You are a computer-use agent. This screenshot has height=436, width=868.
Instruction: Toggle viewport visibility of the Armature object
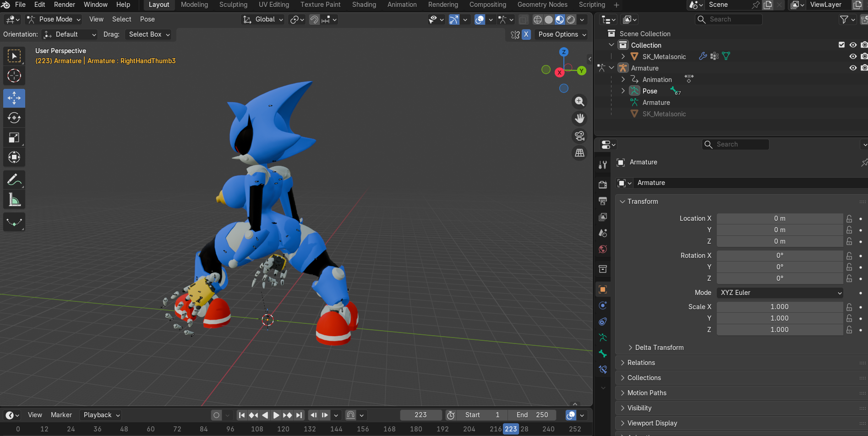tap(853, 68)
